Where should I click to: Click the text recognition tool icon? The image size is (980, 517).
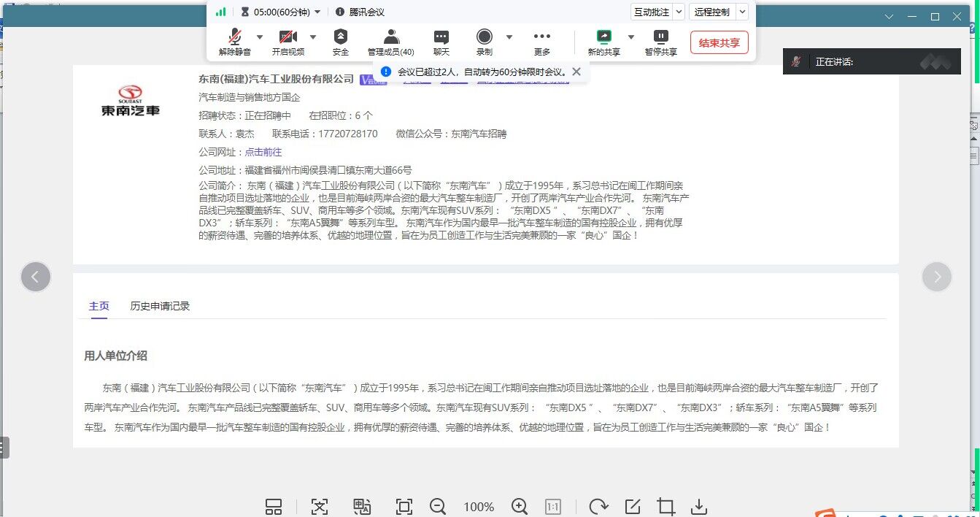click(320, 507)
